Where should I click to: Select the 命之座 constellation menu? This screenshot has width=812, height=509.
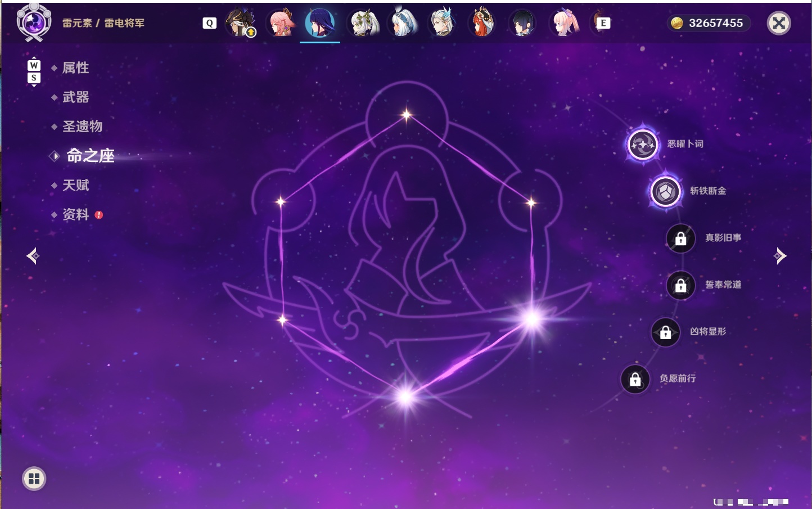pos(90,156)
